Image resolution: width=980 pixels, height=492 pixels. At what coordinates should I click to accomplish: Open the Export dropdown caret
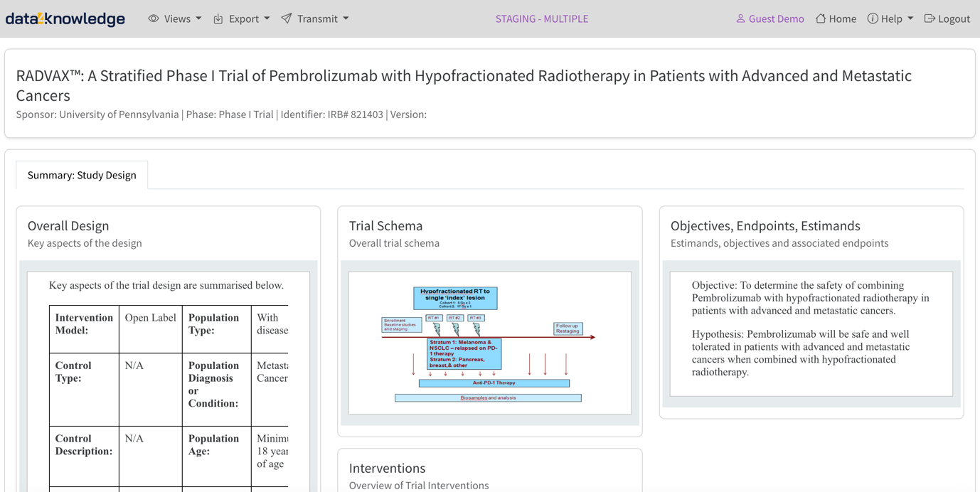267,18
